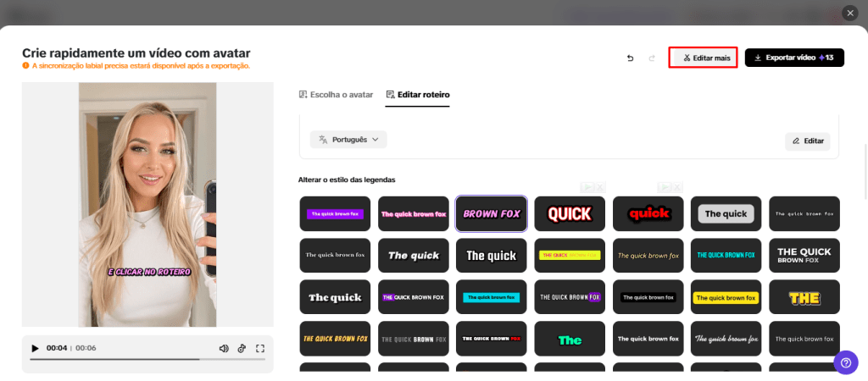868x381 pixels.
Task: Open the purple help question-mark button
Action: (x=845, y=362)
